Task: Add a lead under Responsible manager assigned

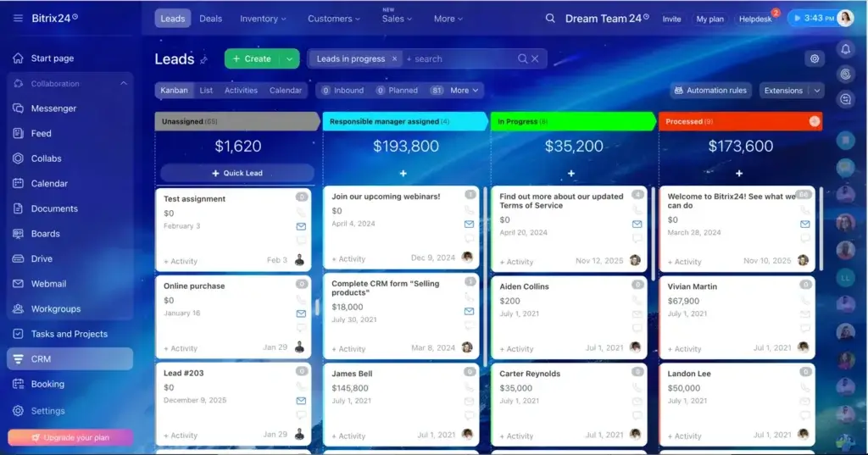Action: [x=403, y=173]
